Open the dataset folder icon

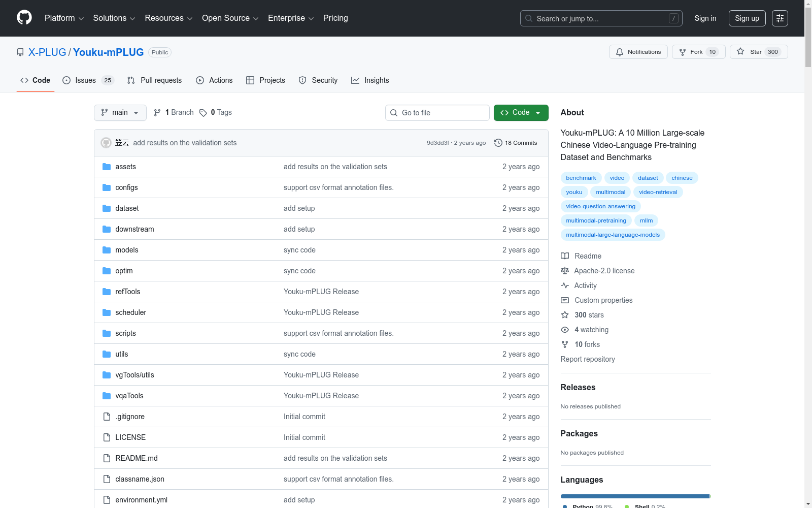pyautogui.click(x=107, y=208)
